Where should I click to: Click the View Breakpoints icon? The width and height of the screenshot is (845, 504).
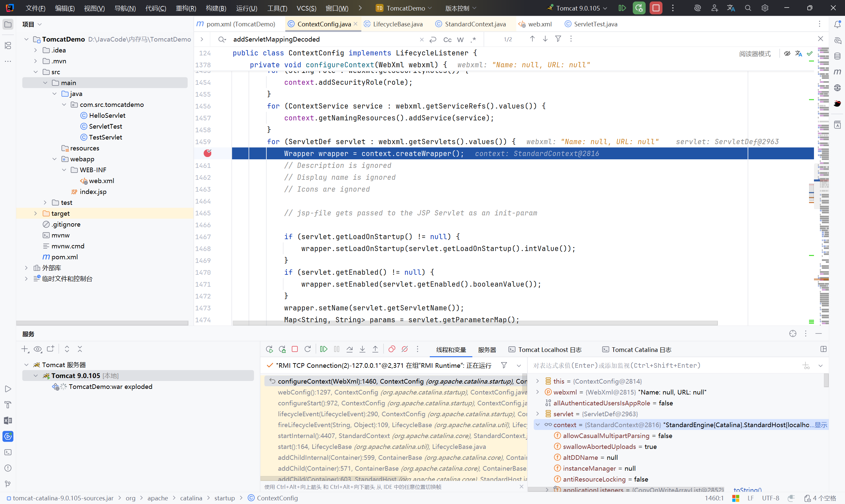pos(391,349)
